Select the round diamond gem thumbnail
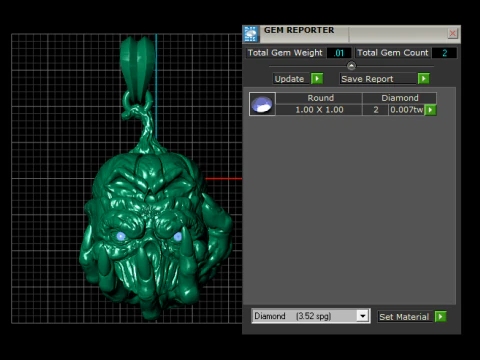Image resolution: width=480 pixels, height=360 pixels. [262, 104]
